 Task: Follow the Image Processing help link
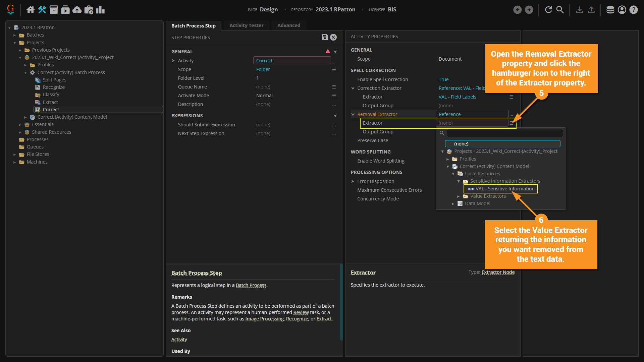264,319
